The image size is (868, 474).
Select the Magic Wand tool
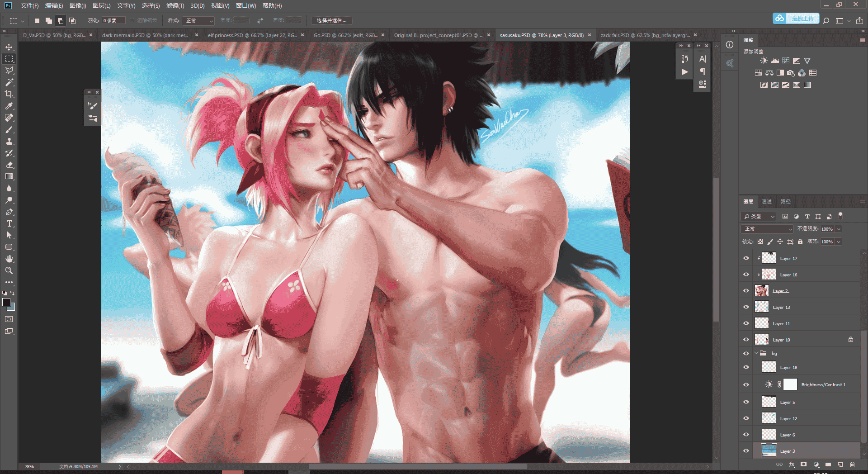pyautogui.click(x=9, y=82)
